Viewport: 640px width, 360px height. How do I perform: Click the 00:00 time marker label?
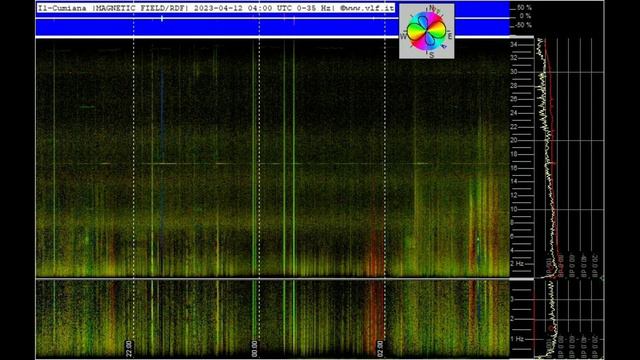[254, 349]
